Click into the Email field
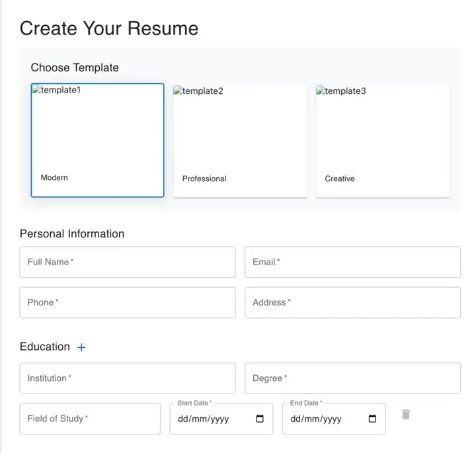The image size is (476, 453). point(352,262)
